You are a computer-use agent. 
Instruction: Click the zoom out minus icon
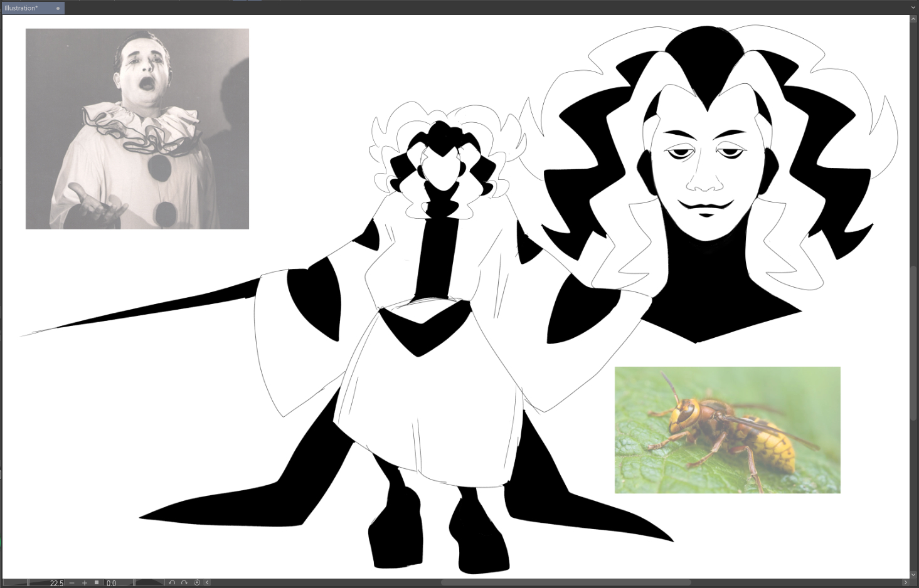[x=72, y=583]
